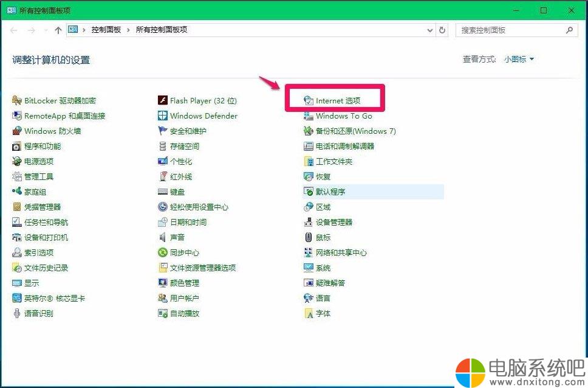Click the 搜索控制面板 search field

[x=517, y=30]
